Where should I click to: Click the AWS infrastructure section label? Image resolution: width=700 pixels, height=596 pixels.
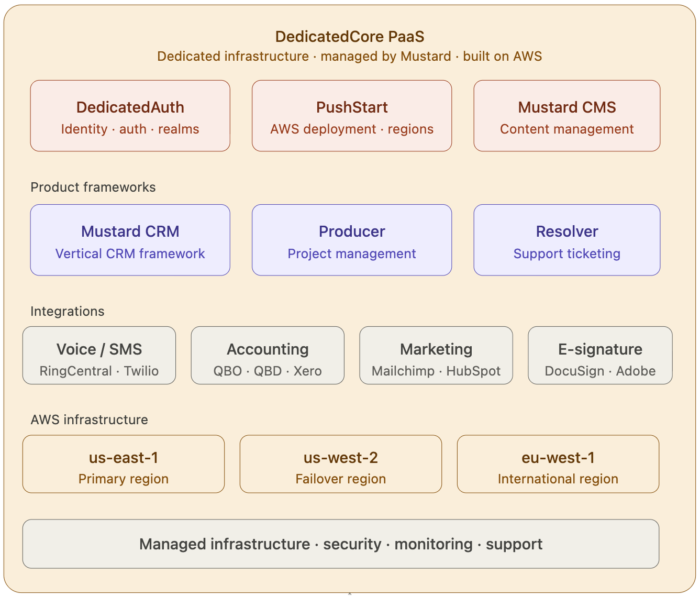[89, 420]
